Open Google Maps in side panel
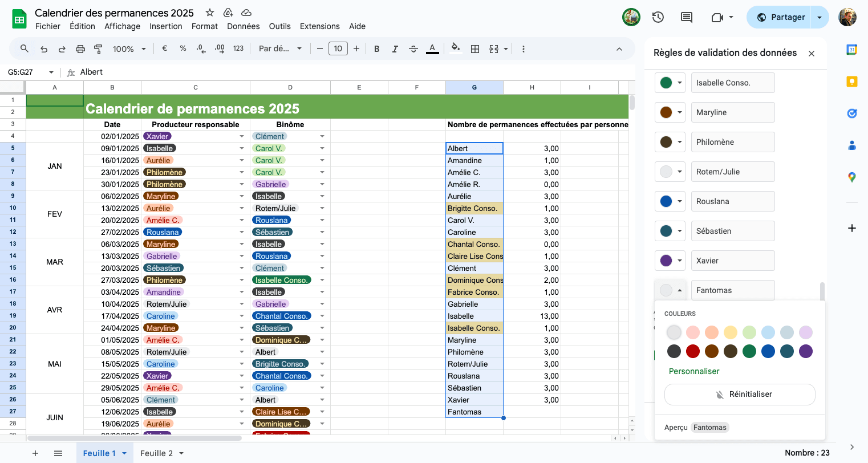This screenshot has height=463, width=868. 852,177
